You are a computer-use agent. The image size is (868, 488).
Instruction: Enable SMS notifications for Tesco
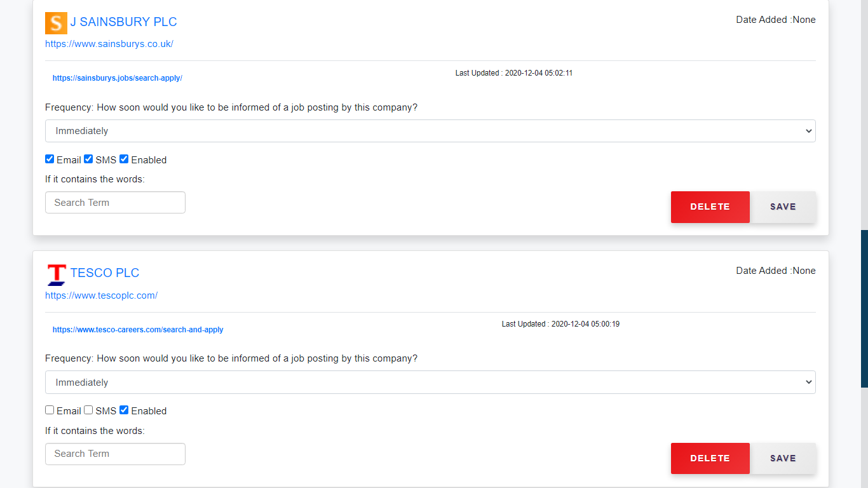tap(88, 410)
